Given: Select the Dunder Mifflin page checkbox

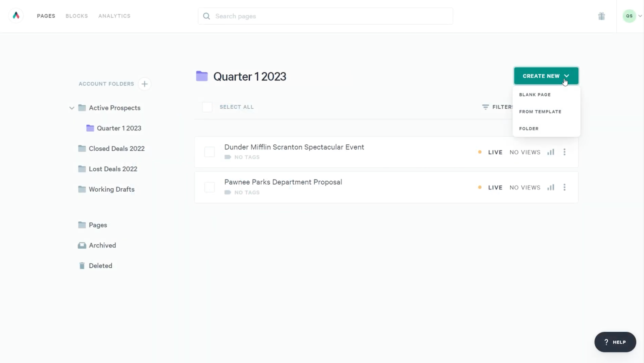Looking at the screenshot, I should 209,152.
